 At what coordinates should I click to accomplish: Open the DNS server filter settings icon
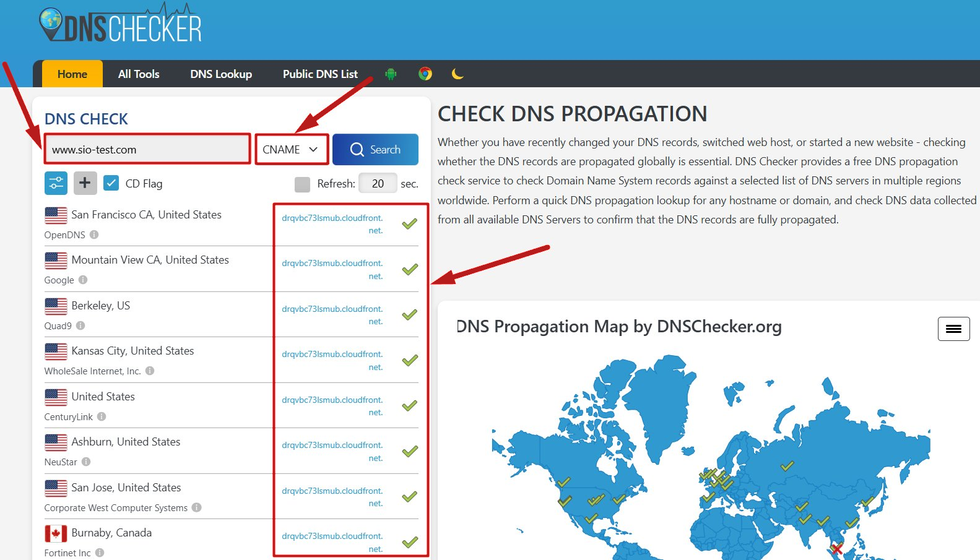pyautogui.click(x=56, y=183)
